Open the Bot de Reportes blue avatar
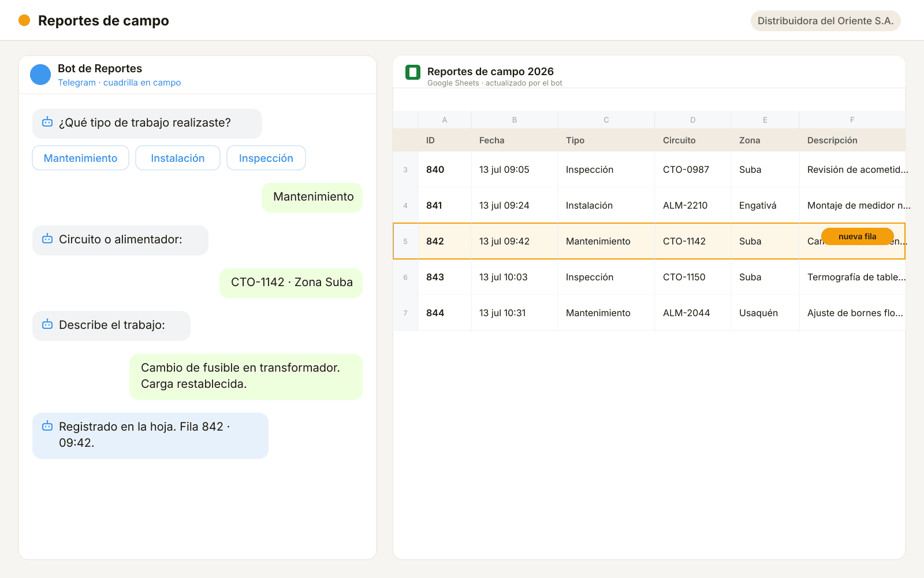The width and height of the screenshot is (924, 578). pyautogui.click(x=40, y=75)
